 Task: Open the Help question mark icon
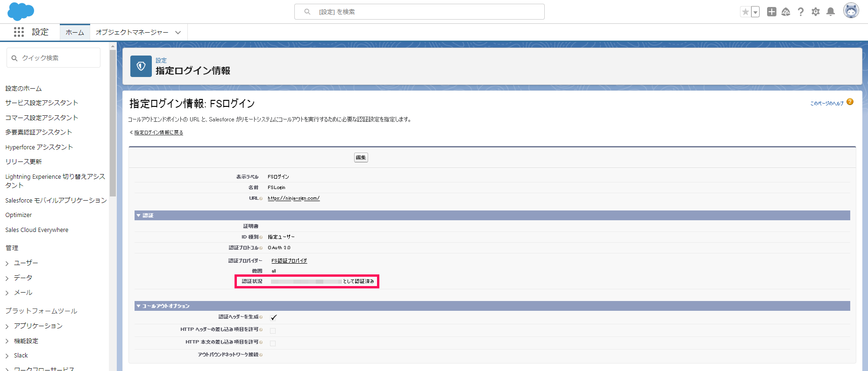point(801,12)
